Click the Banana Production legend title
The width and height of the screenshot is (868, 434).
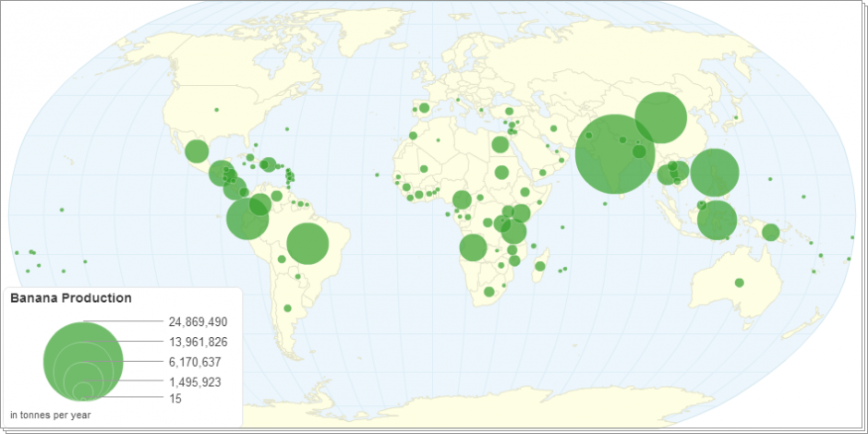click(x=70, y=298)
